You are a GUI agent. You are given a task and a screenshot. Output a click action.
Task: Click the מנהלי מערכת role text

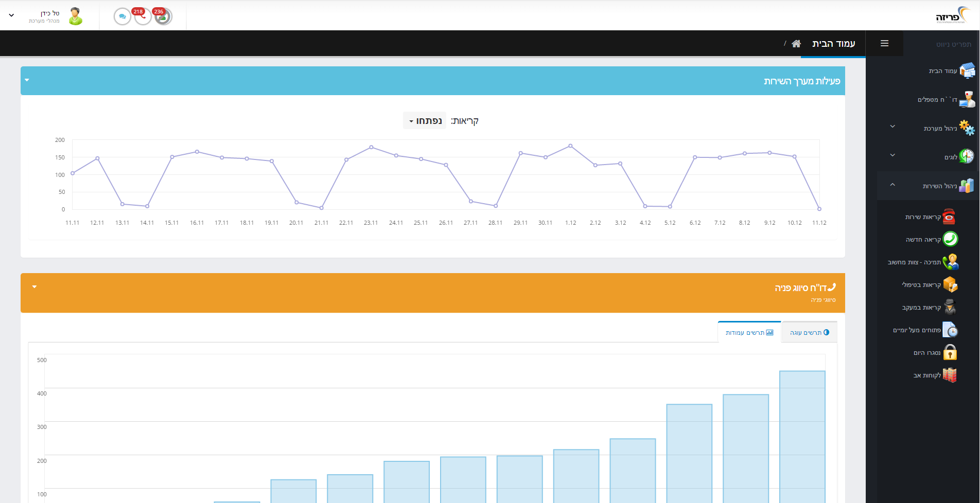pos(44,21)
